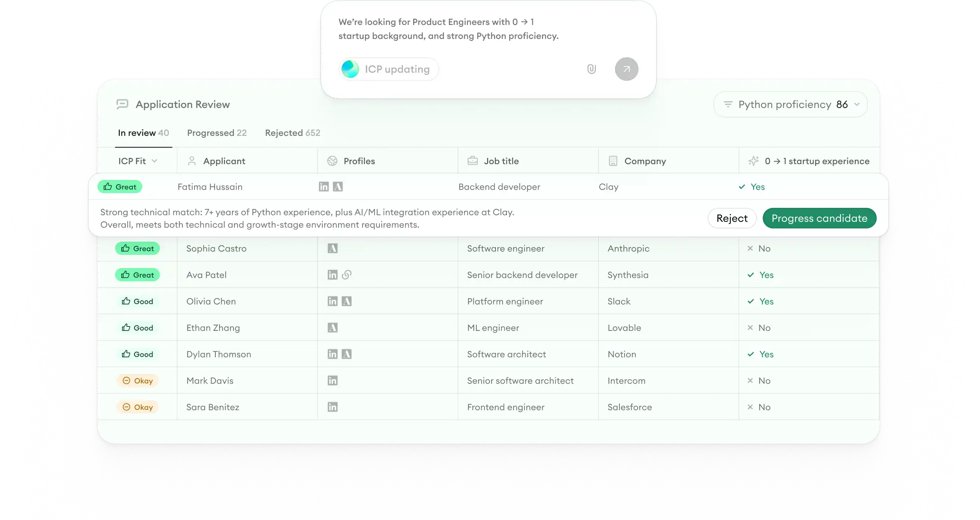Click the send arrow icon
This screenshot has height=520, width=980.
click(626, 69)
